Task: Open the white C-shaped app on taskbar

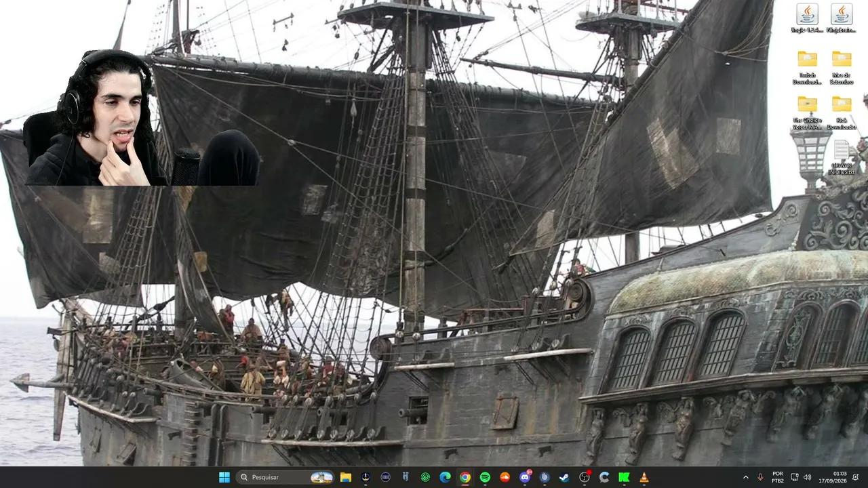Action: (604, 477)
